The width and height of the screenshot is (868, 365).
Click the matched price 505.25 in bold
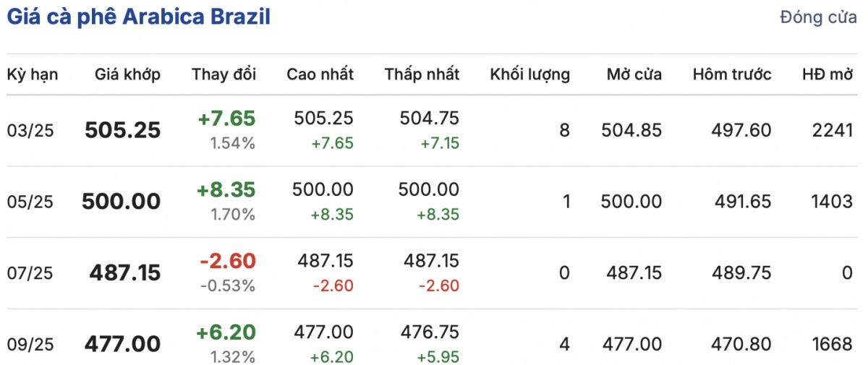pyautogui.click(x=122, y=130)
